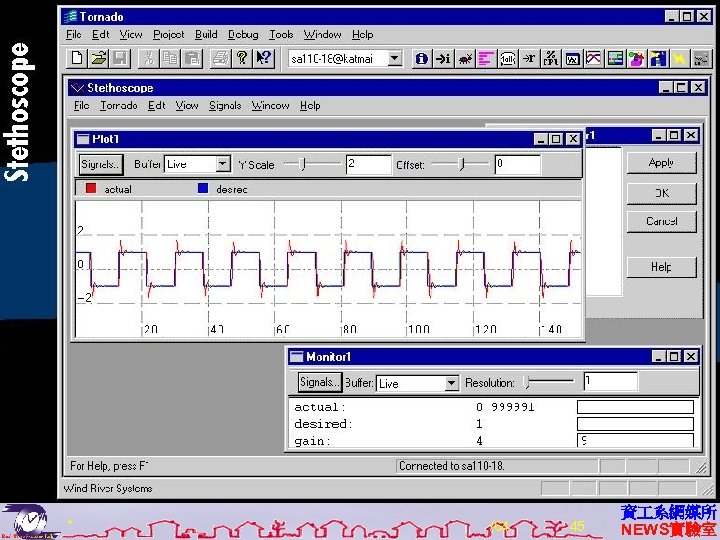Click the Resolution value field in Monitor1
Image resolution: width=720 pixels, height=540 pixels.
(x=610, y=382)
